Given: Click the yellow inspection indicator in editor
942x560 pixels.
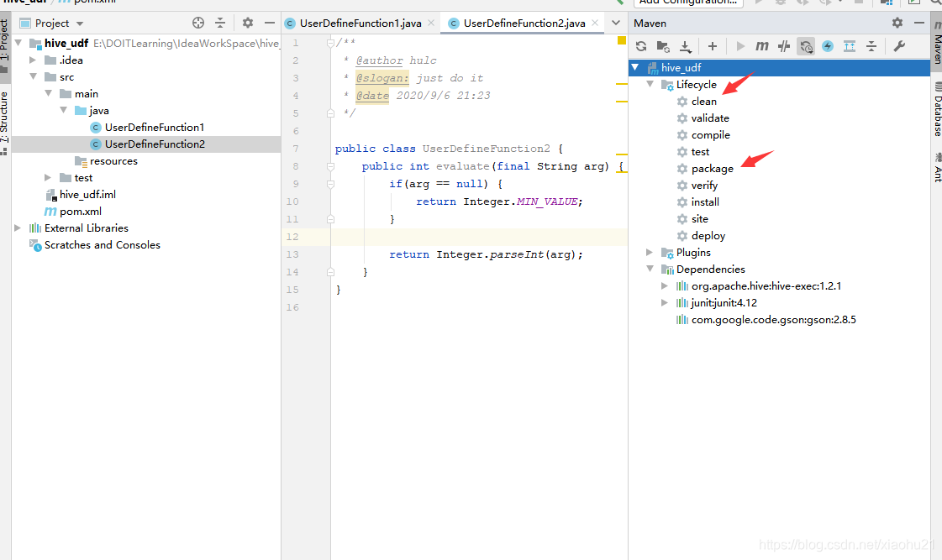Looking at the screenshot, I should tap(621, 41).
